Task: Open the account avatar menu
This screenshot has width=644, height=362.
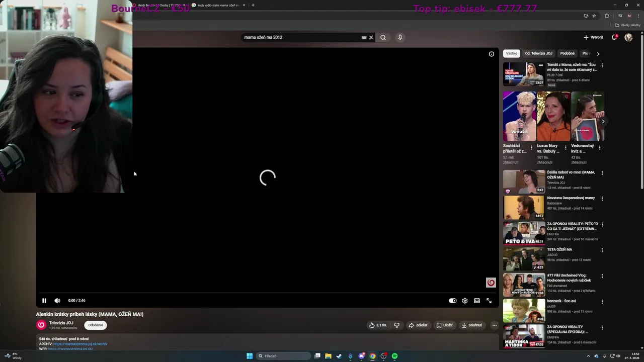Action: pyautogui.click(x=628, y=37)
